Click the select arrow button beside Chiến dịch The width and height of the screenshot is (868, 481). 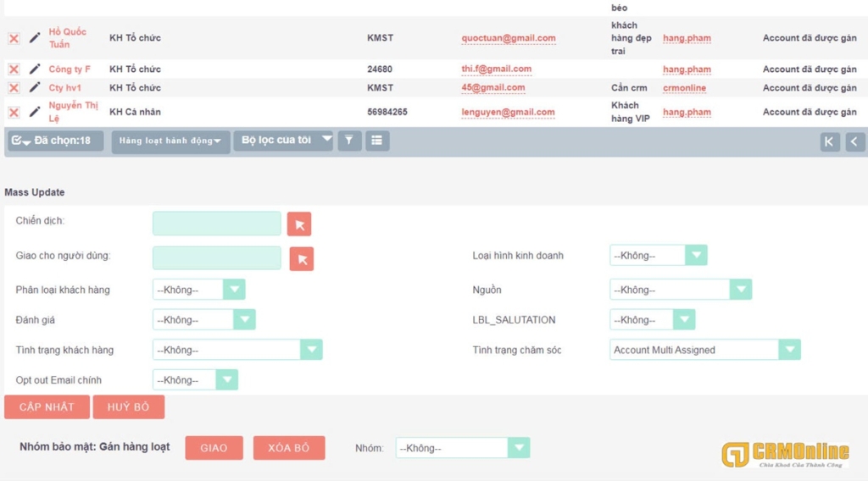click(299, 224)
